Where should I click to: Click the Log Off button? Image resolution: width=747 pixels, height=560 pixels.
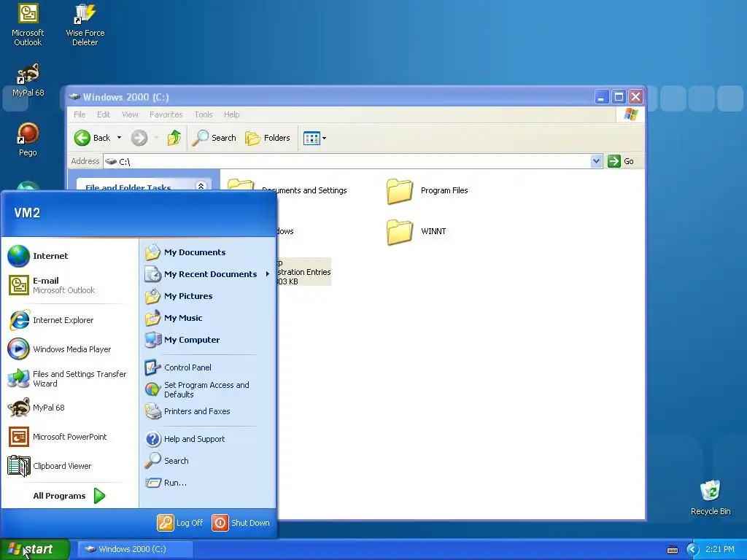[x=181, y=523]
